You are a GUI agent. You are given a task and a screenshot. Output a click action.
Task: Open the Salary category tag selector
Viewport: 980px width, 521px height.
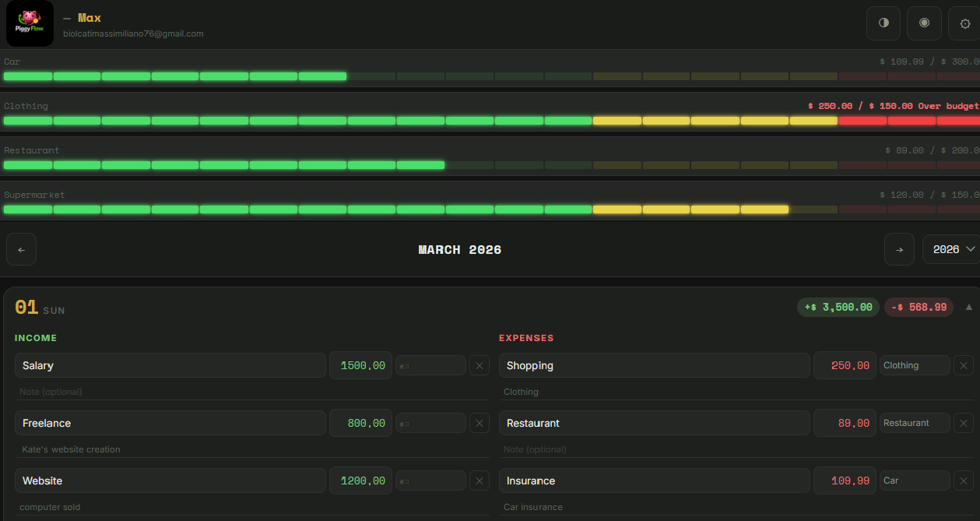tap(430, 365)
